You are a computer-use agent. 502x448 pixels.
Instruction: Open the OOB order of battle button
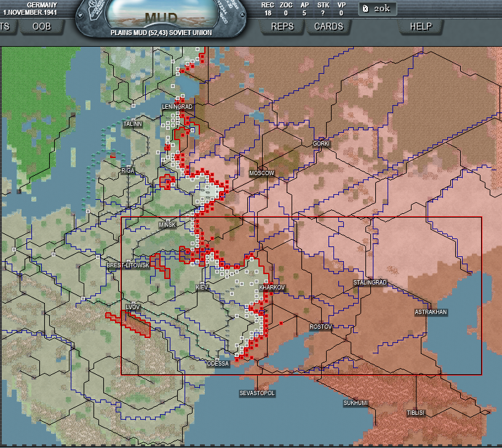(41, 26)
